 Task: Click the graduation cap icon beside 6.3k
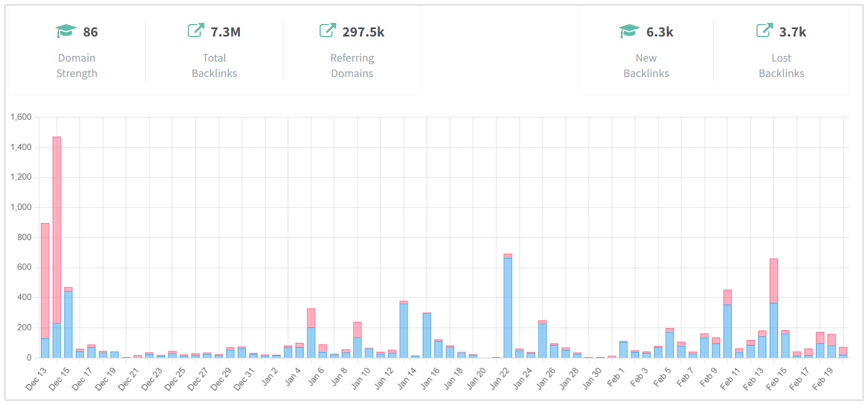629,31
